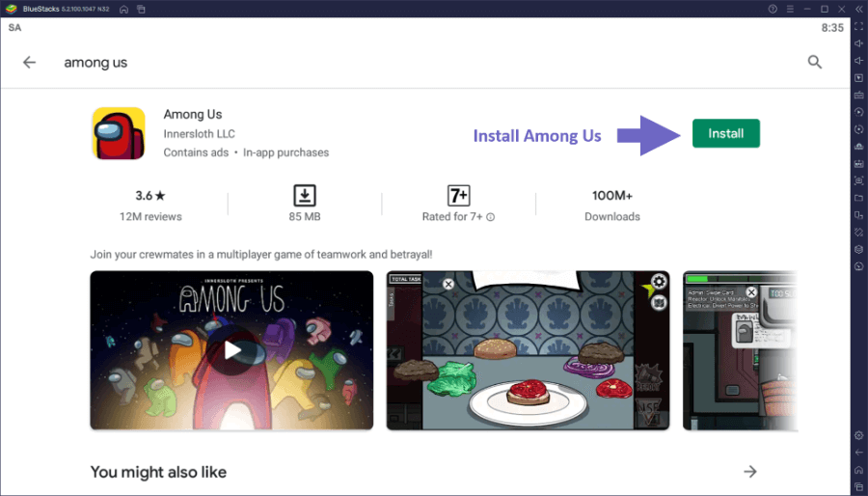The width and height of the screenshot is (868, 496).
Task: Click the sidebar rotate screen icon
Action: (x=858, y=233)
